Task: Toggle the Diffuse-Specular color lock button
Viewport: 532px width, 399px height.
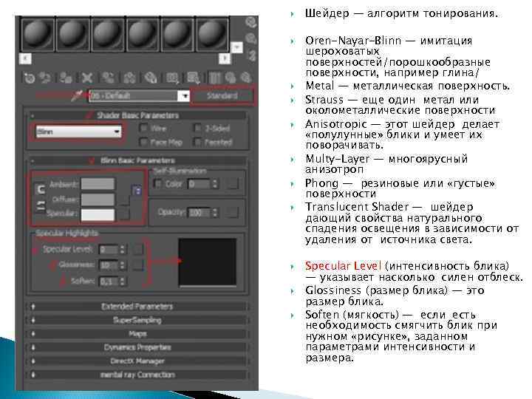Action: (x=41, y=205)
